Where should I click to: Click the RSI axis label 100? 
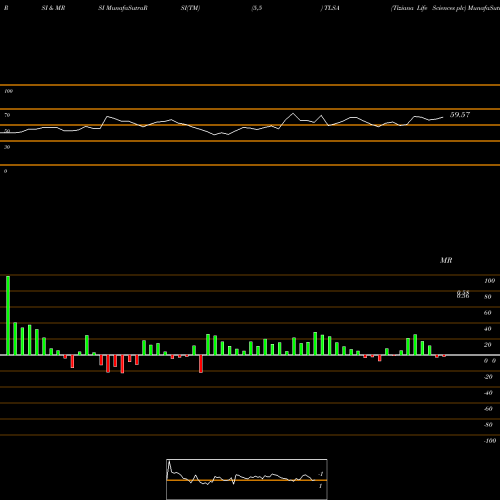point(9,91)
